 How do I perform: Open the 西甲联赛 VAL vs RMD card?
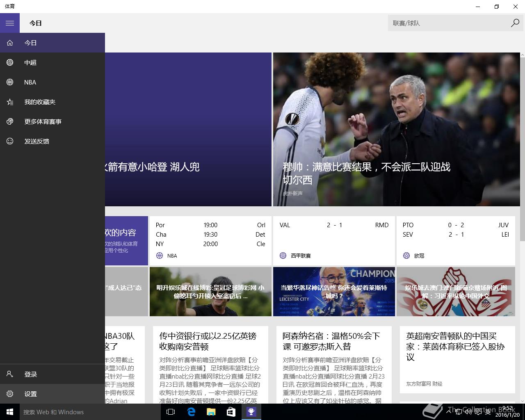click(x=334, y=241)
